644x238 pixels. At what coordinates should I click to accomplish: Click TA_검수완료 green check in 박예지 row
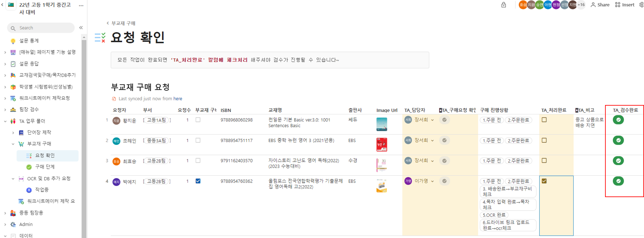tap(618, 181)
